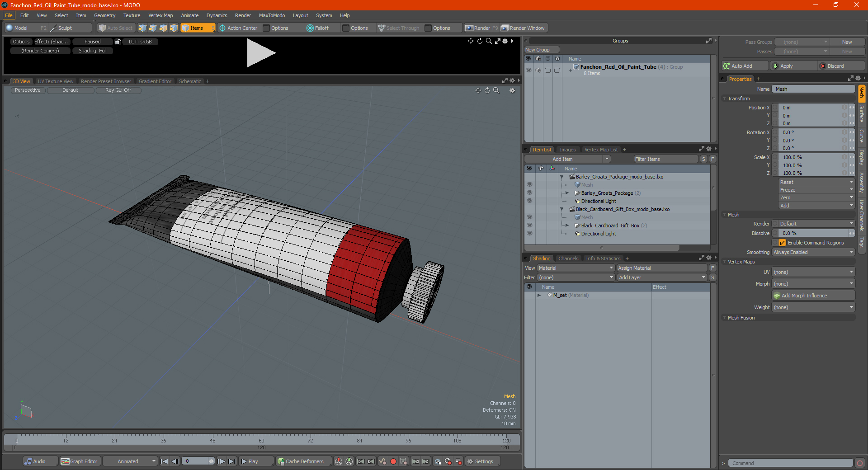Toggle Falloff Options checkbox
The width and height of the screenshot is (868, 470).
pyautogui.click(x=346, y=28)
